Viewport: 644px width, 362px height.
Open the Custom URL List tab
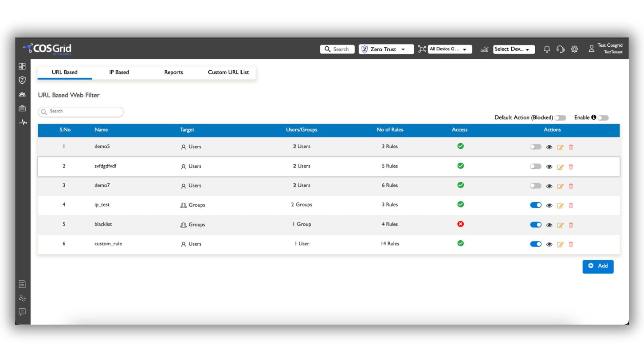click(228, 72)
